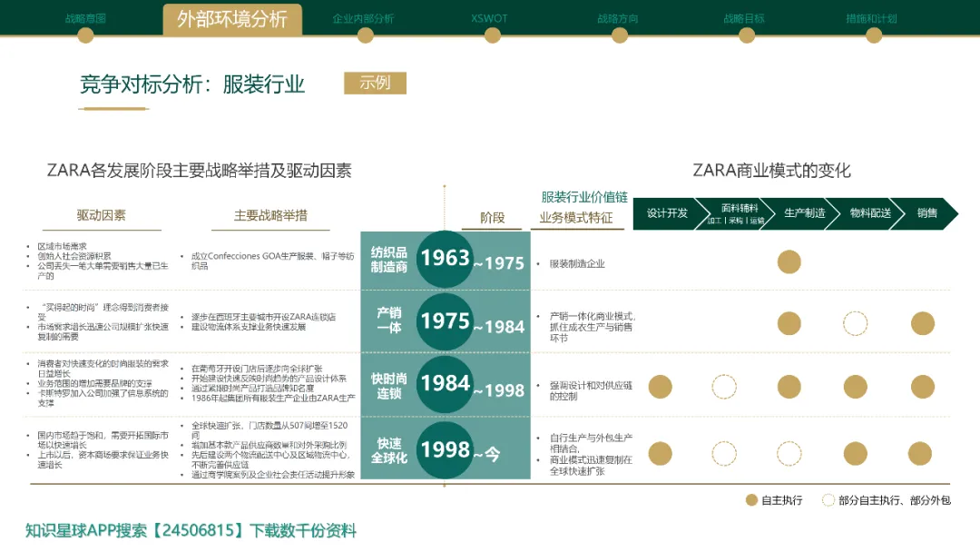
Task: Jump to the 战略目标 tab
Action: 744,19
